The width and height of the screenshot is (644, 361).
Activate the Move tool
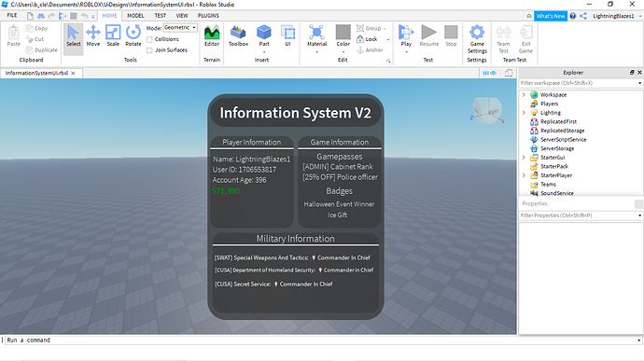point(93,35)
